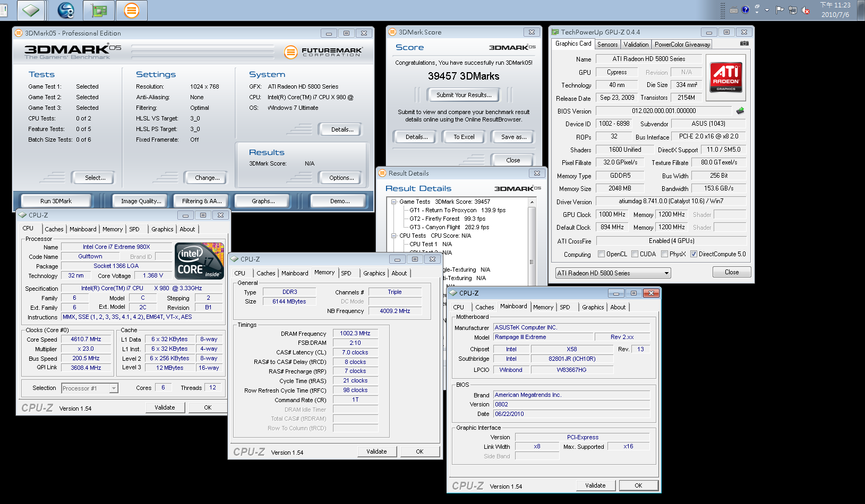The image size is (865, 504).
Task: Open the ATI Radeon HD 5800 Series dropdown
Action: (613, 273)
